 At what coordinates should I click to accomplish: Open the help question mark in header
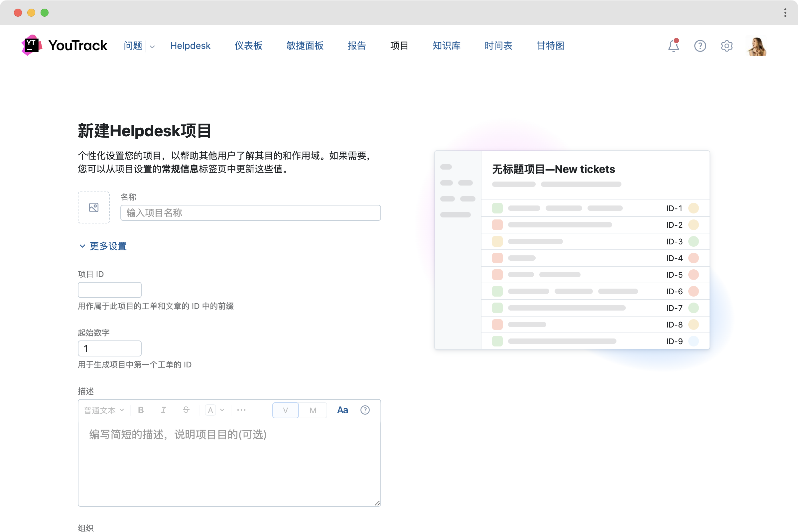click(x=700, y=46)
